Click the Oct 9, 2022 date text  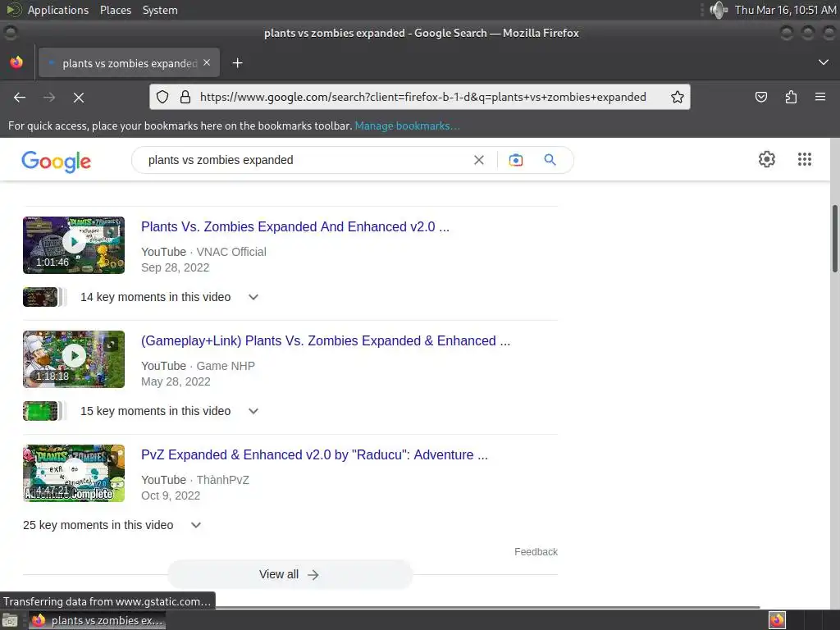point(171,495)
